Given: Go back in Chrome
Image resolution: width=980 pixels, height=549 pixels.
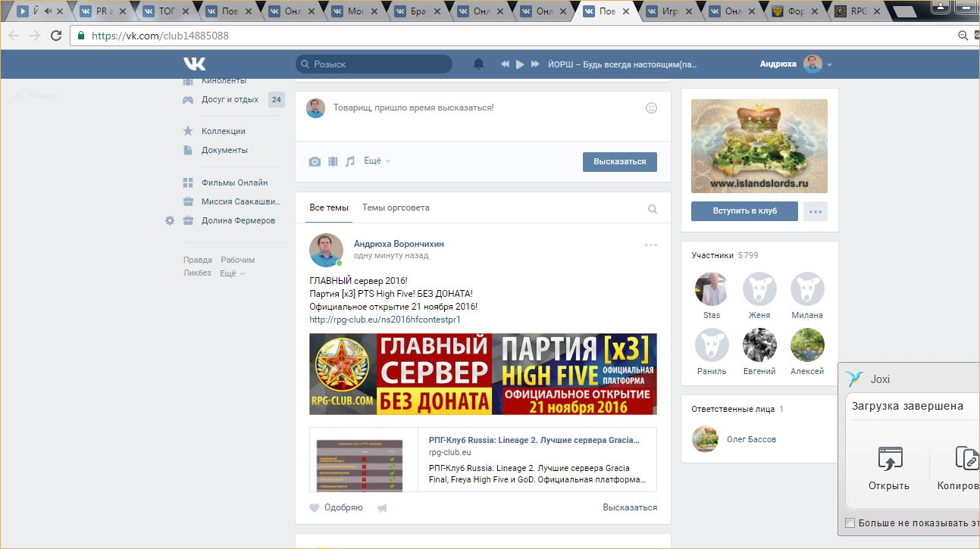Looking at the screenshot, I should click(x=14, y=36).
